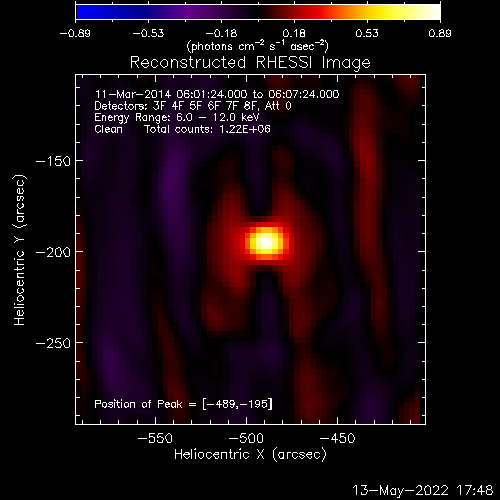Viewport: 500px width, 500px height.
Task: Click the x-axis tick label -550
Action: [x=155, y=438]
